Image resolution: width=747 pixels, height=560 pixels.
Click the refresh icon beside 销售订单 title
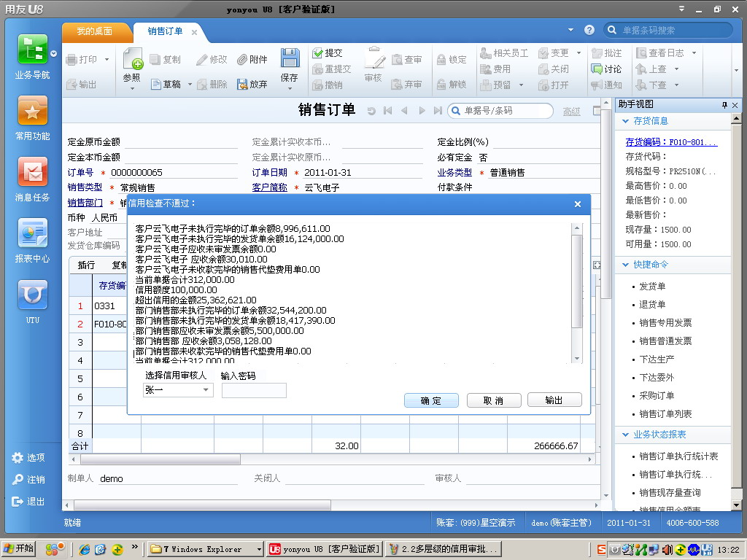371,111
